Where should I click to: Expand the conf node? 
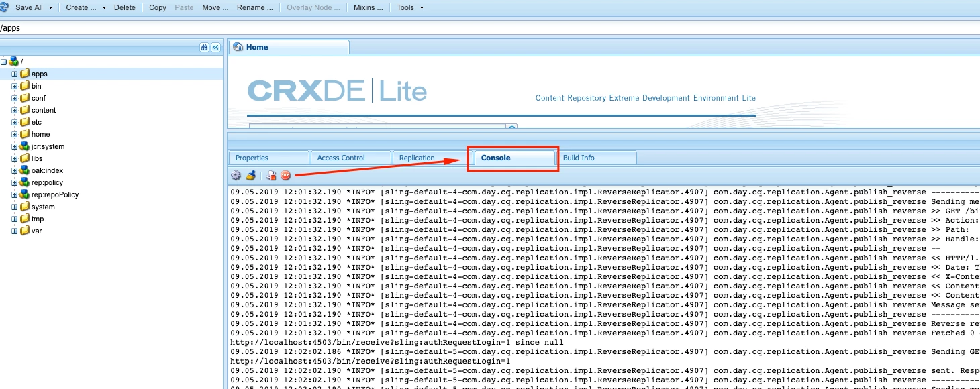(15, 98)
